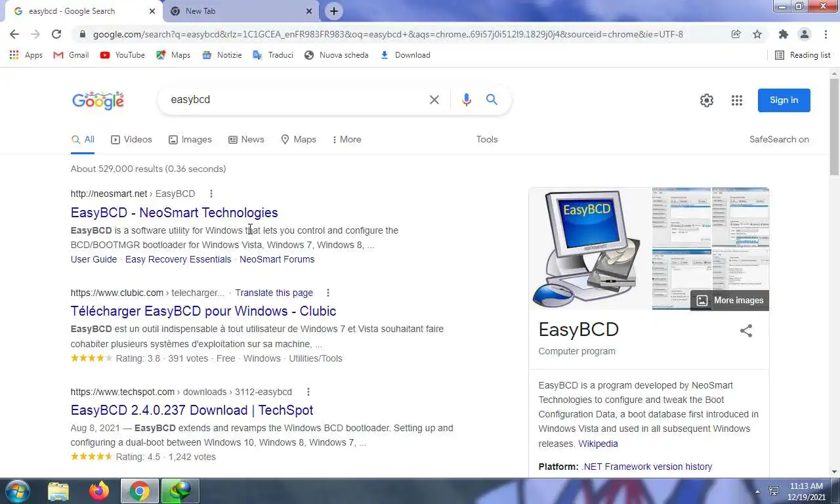Open the Google apps grid
The width and height of the screenshot is (840, 504).
pyautogui.click(x=737, y=100)
